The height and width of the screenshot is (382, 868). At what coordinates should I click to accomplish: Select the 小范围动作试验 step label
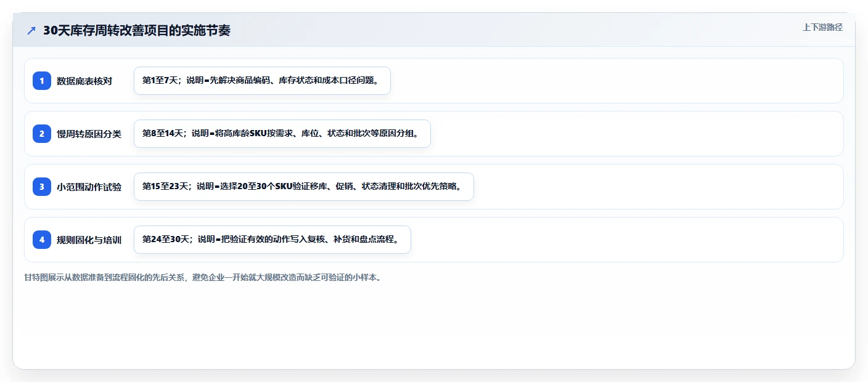(x=89, y=187)
